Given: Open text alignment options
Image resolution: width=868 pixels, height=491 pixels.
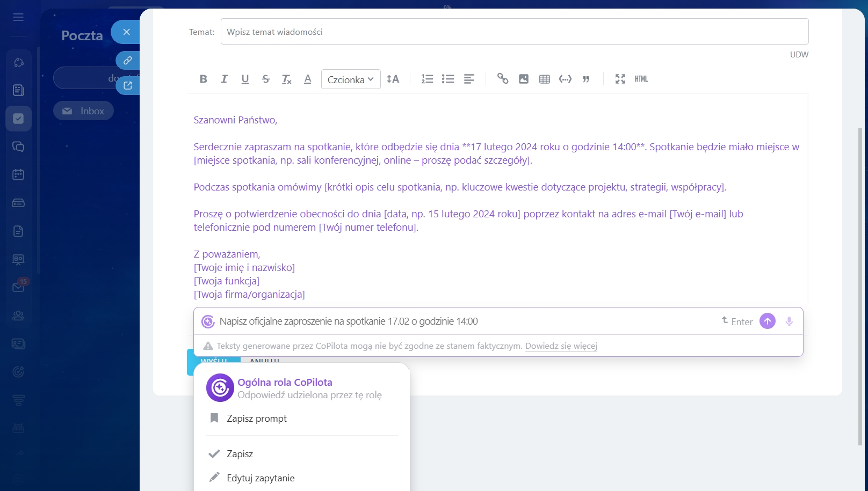Looking at the screenshot, I should point(469,79).
